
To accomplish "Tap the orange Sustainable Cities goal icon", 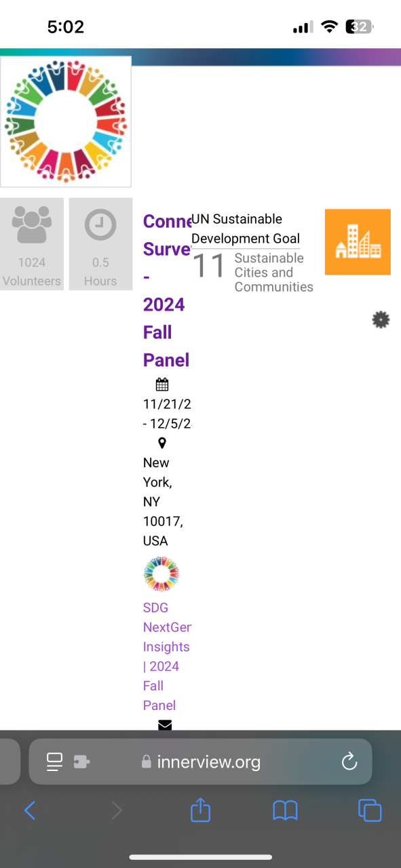I will click(x=358, y=242).
